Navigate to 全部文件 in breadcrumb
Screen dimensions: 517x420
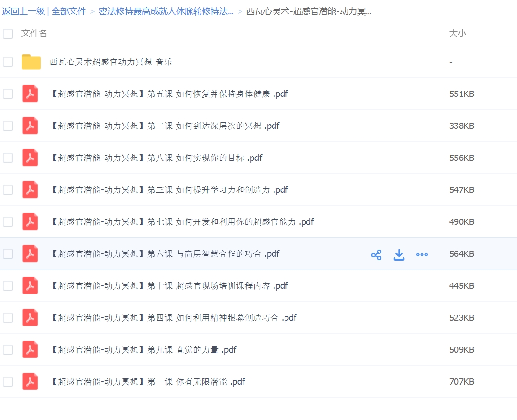69,11
